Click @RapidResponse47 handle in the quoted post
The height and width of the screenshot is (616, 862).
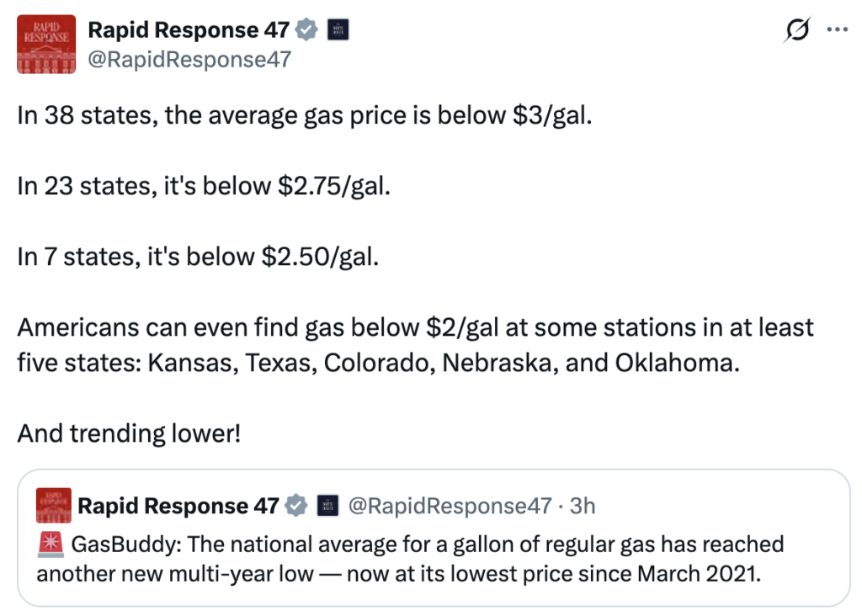pos(450,506)
